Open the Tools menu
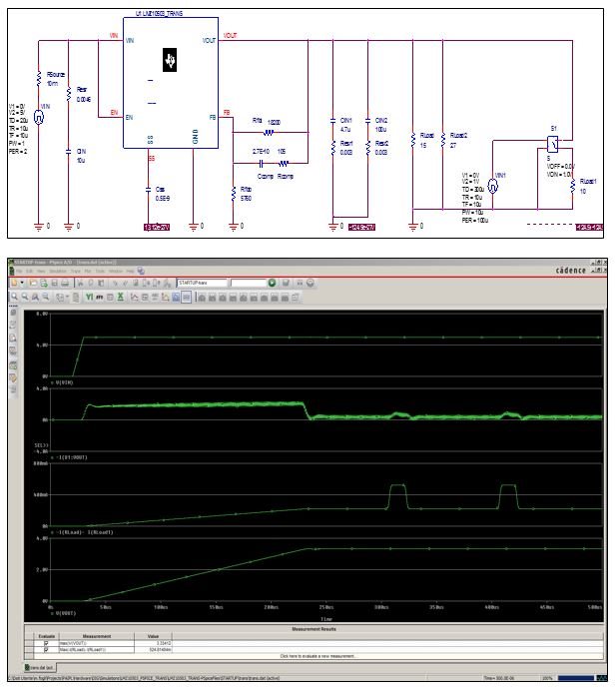This screenshot has width=616, height=691. click(x=100, y=271)
